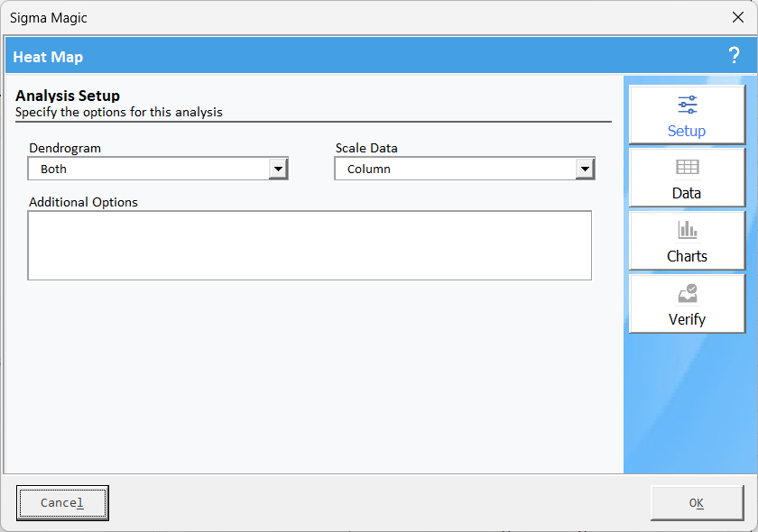Confirm settings with the OK button
Image resolution: width=758 pixels, height=532 pixels.
[697, 503]
